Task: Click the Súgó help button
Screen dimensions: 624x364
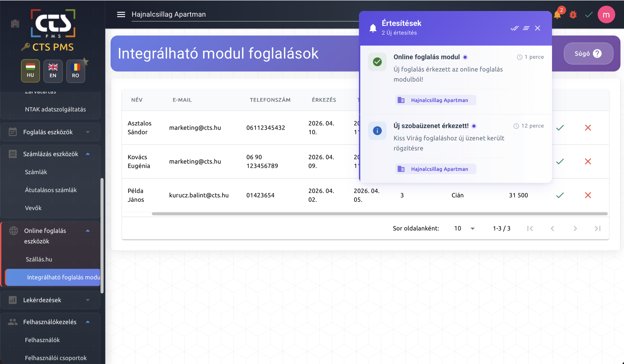Action: (588, 53)
